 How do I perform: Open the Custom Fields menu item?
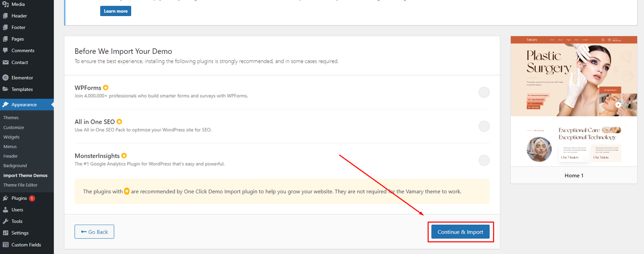point(27,244)
